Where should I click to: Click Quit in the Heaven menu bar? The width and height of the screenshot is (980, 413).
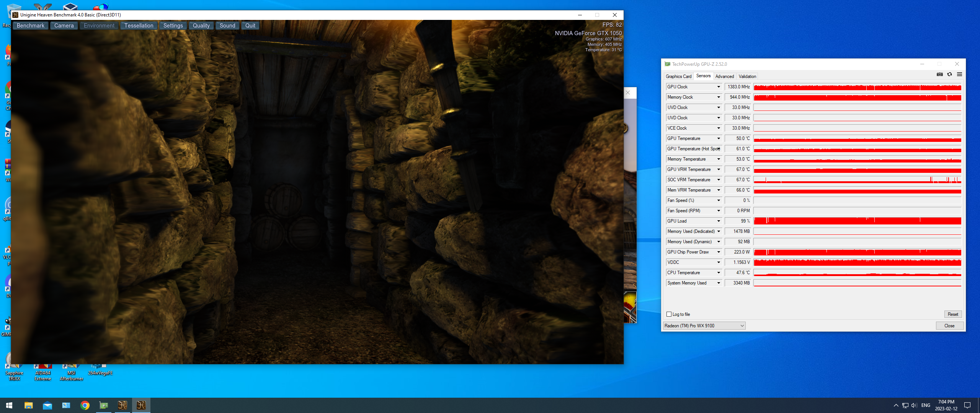click(250, 26)
